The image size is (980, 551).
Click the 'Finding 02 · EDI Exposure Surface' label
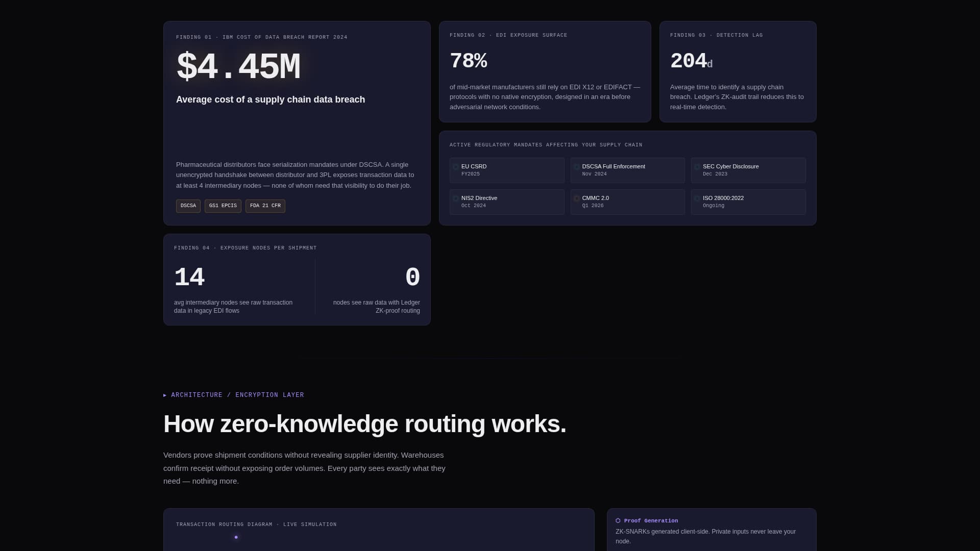pyautogui.click(x=508, y=35)
